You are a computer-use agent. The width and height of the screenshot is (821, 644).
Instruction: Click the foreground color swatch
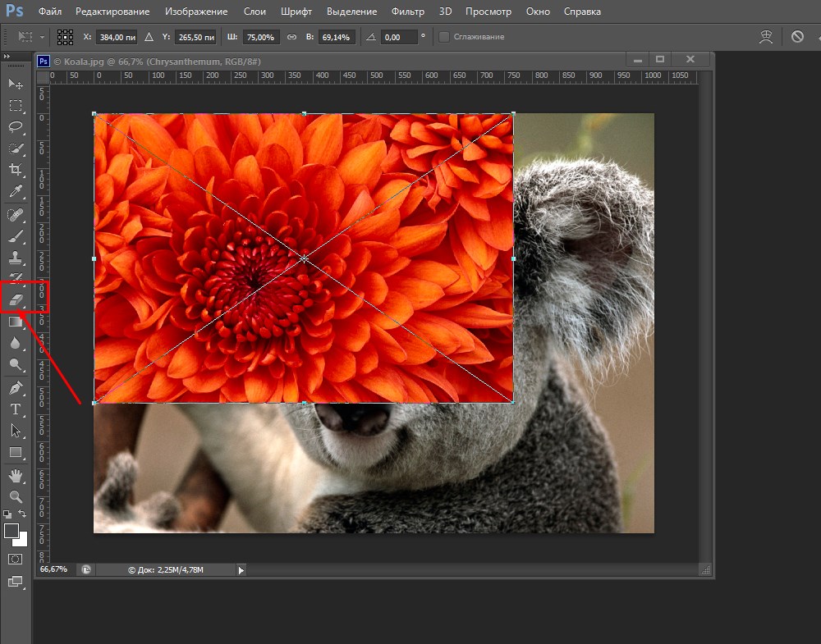click(x=11, y=531)
